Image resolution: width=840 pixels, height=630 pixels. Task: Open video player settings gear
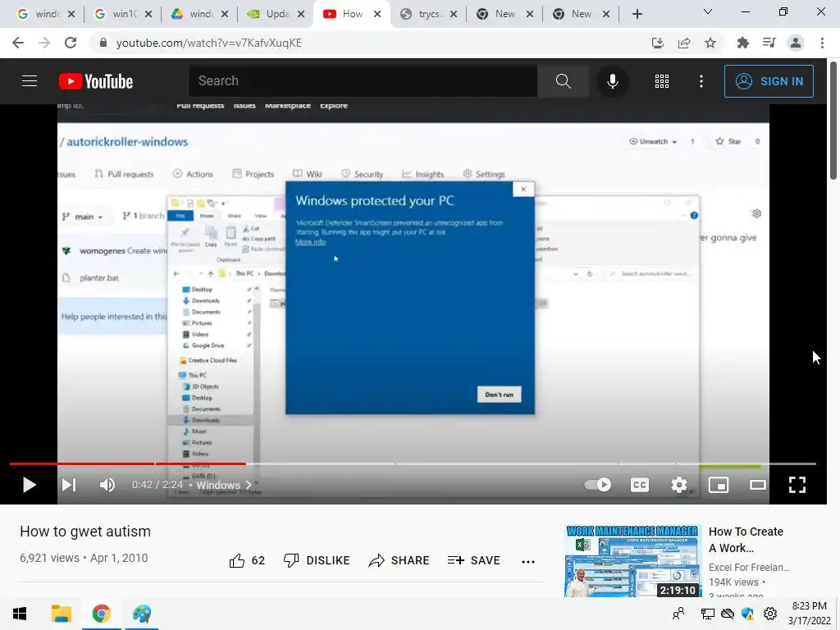coord(678,485)
